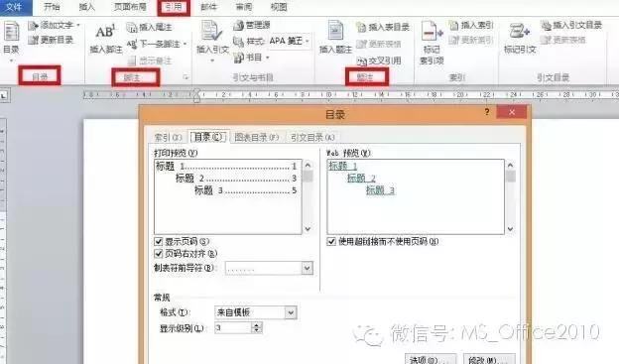619x364 pixels.
Task: Switch to the 审阅 ribbon tab
Action: 244,7
